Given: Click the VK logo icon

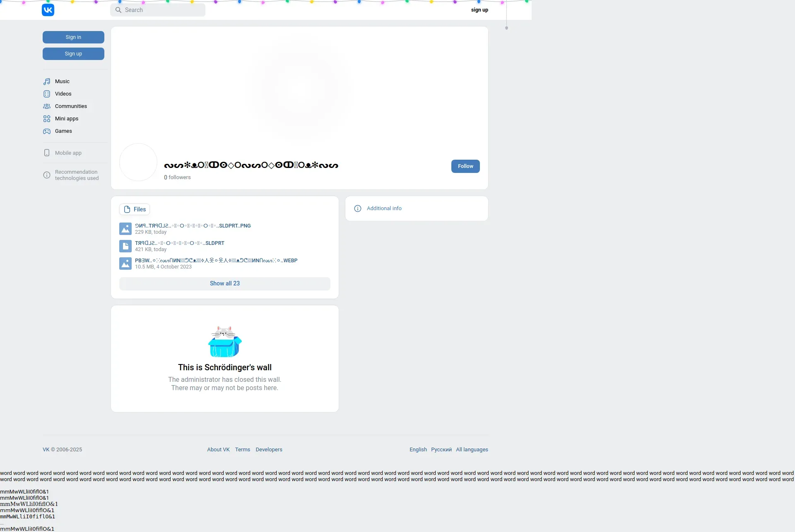Looking at the screenshot, I should 48,10.
